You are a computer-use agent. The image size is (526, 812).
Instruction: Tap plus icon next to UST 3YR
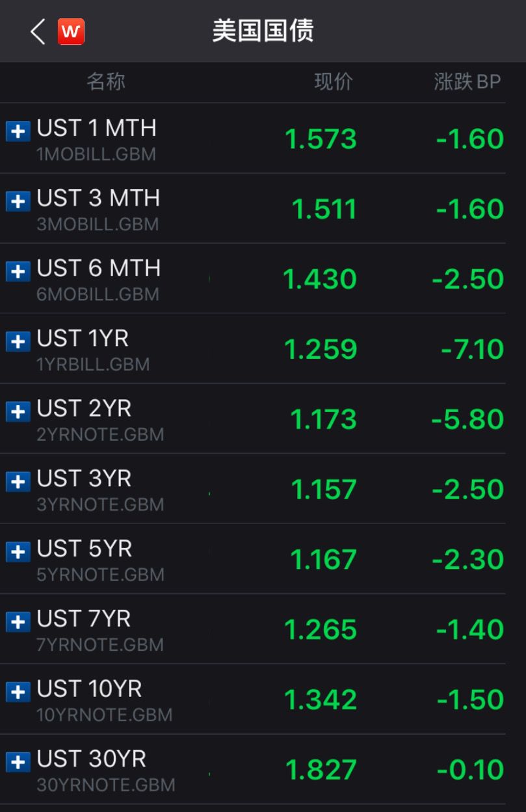coord(18,482)
